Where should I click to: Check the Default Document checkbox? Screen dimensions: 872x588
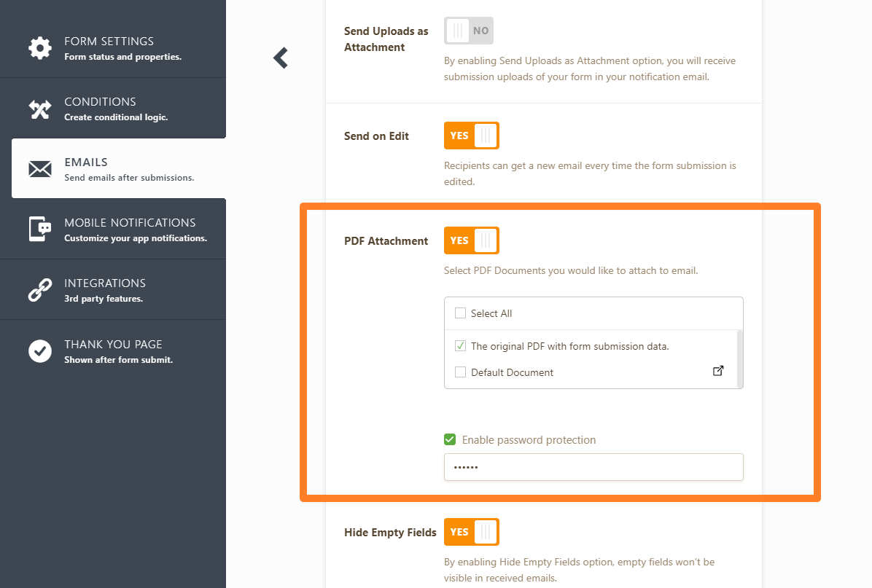(x=461, y=372)
